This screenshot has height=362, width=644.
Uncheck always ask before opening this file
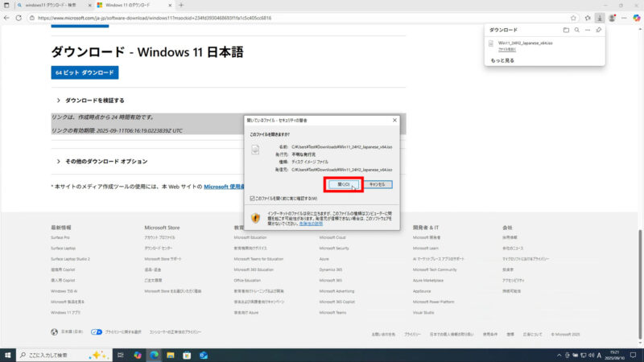(253, 198)
